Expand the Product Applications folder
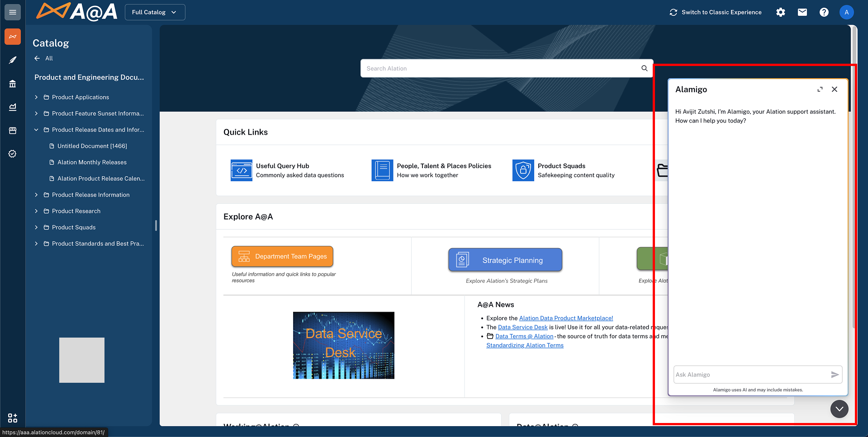The image size is (868, 437). coord(36,97)
